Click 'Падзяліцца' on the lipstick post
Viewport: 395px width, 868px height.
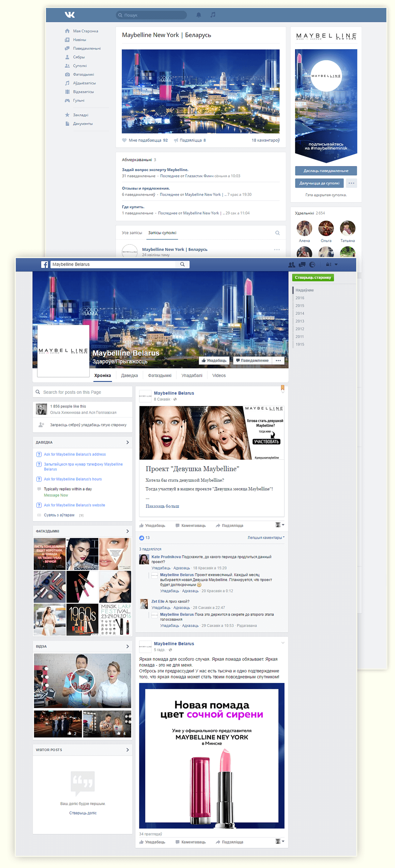tap(229, 842)
